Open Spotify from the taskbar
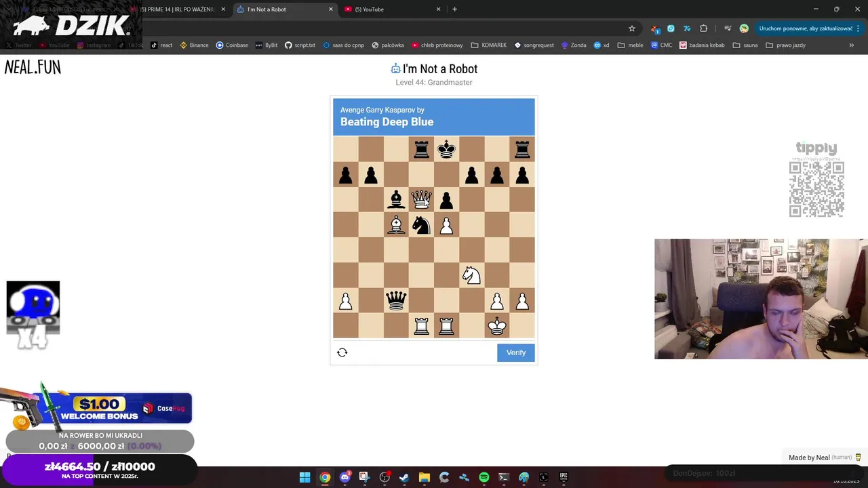This screenshot has width=868, height=488. [x=484, y=477]
